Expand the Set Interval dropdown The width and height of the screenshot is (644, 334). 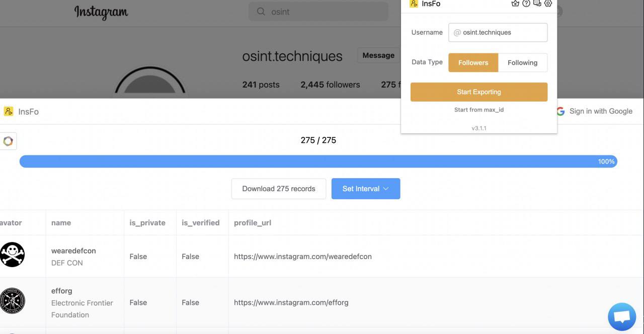click(366, 189)
